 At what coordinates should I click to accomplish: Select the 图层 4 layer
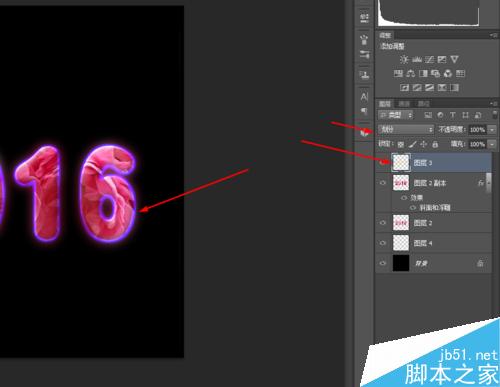[x=433, y=243]
